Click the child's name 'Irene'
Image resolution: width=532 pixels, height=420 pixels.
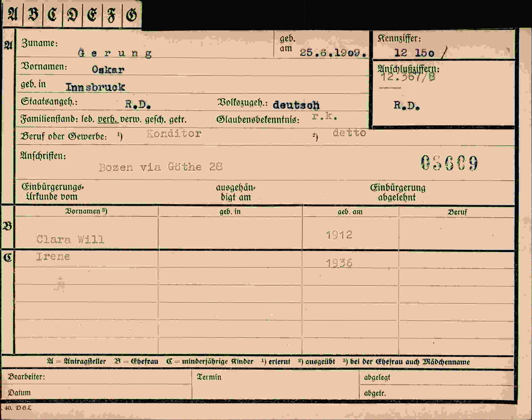pyautogui.click(x=53, y=256)
